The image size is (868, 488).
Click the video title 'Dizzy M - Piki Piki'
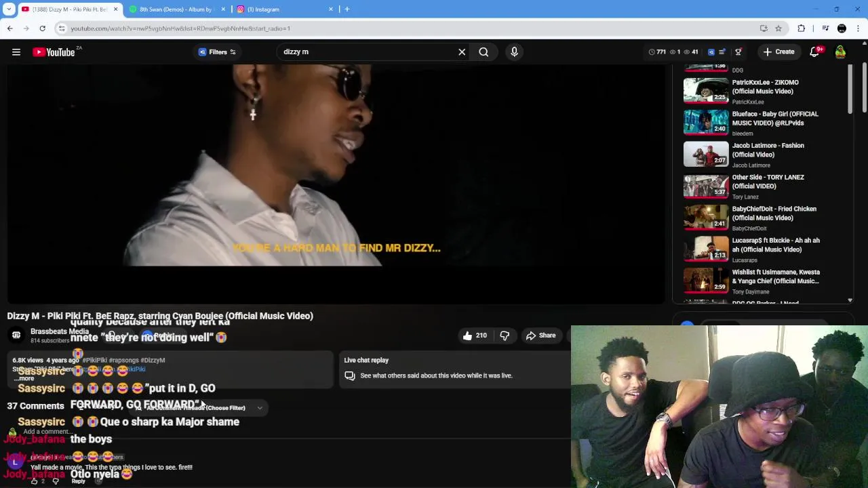click(x=160, y=316)
